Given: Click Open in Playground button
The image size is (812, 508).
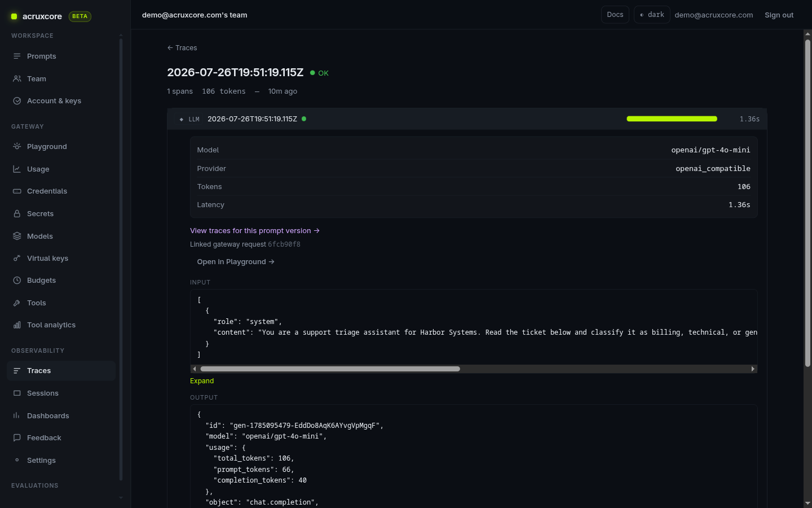Looking at the screenshot, I should pyautogui.click(x=236, y=262).
